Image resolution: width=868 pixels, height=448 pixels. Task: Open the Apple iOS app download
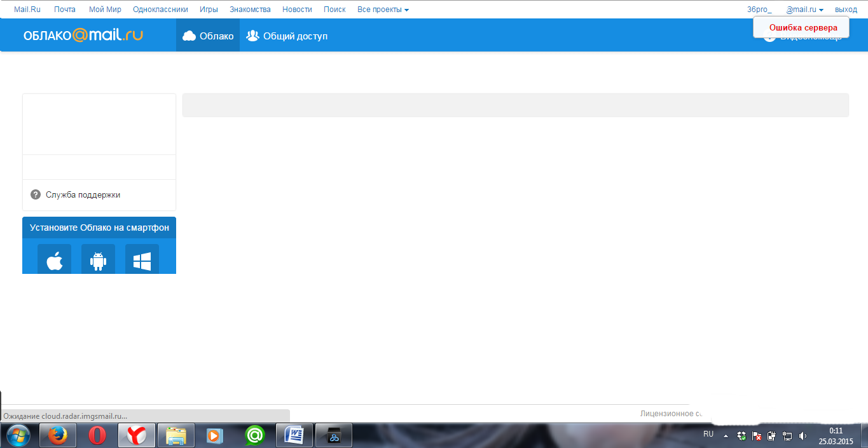55,261
